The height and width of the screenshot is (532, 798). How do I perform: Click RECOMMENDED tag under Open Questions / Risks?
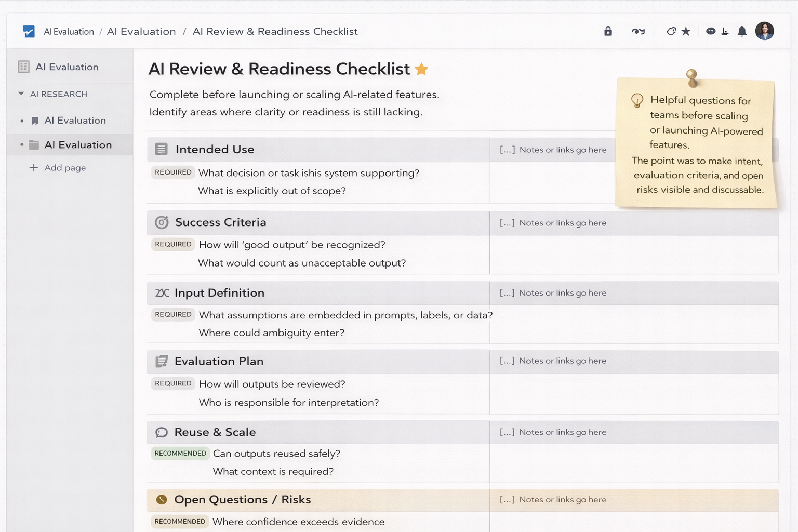(x=180, y=521)
